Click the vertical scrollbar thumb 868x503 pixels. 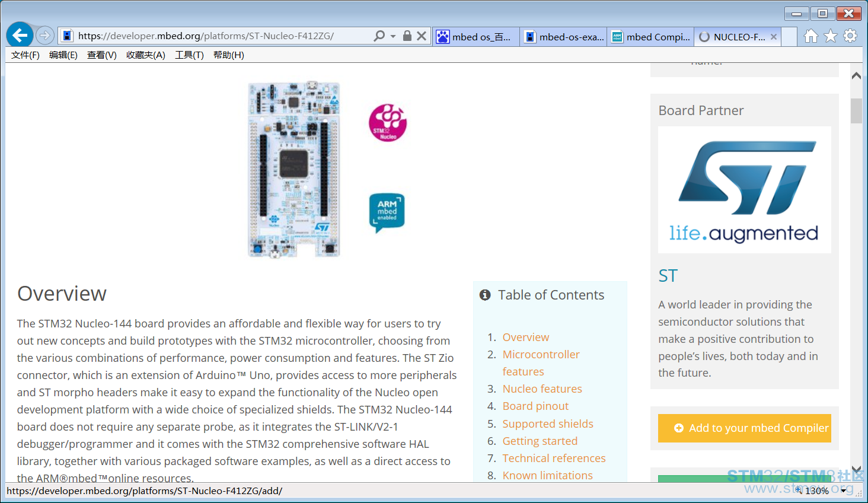856,111
